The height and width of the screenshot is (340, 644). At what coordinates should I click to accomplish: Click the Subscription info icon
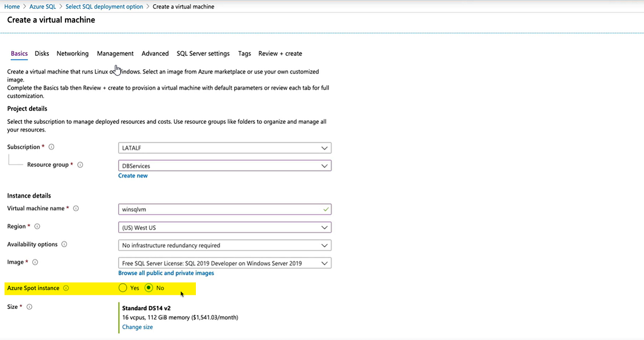click(x=51, y=146)
